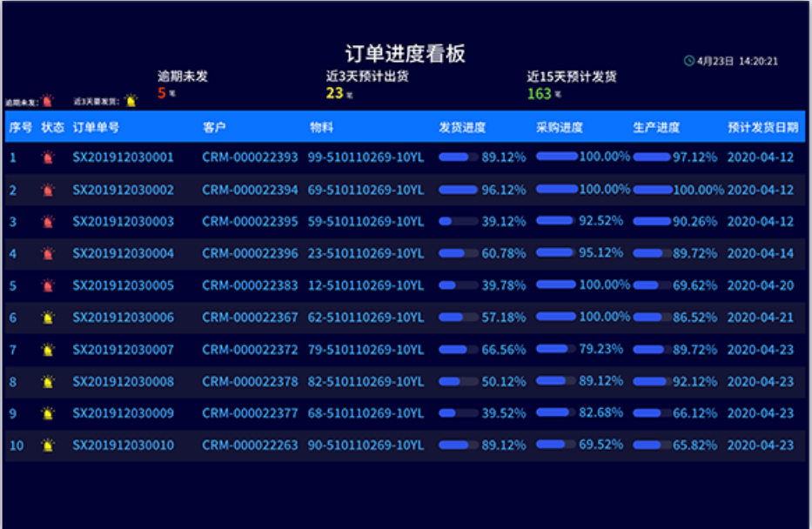Click the 预计发货日期 column header
This screenshot has height=529, width=812.
[762, 127]
